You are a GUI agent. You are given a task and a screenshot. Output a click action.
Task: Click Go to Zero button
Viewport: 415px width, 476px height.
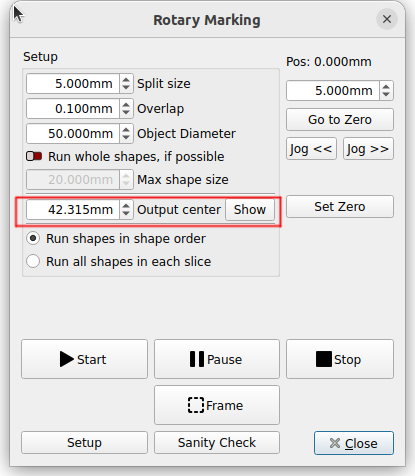pos(340,119)
